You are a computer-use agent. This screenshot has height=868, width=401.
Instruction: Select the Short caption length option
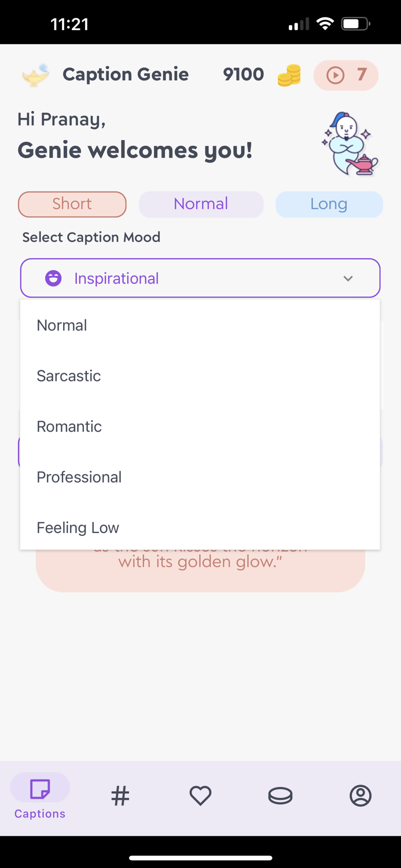tap(72, 204)
